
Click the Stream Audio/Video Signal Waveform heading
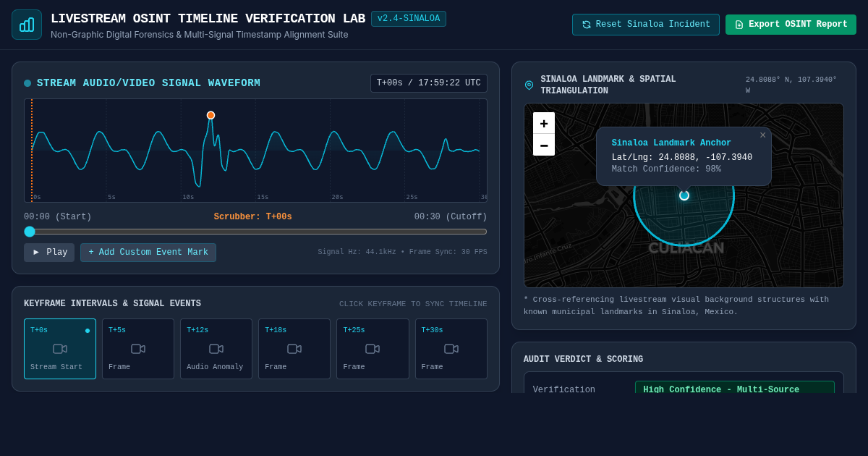tap(148, 83)
